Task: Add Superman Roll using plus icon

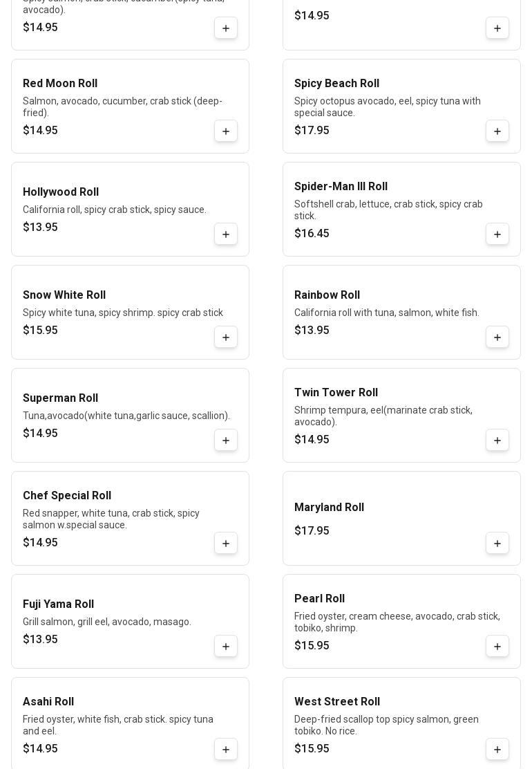Action: [226, 441]
